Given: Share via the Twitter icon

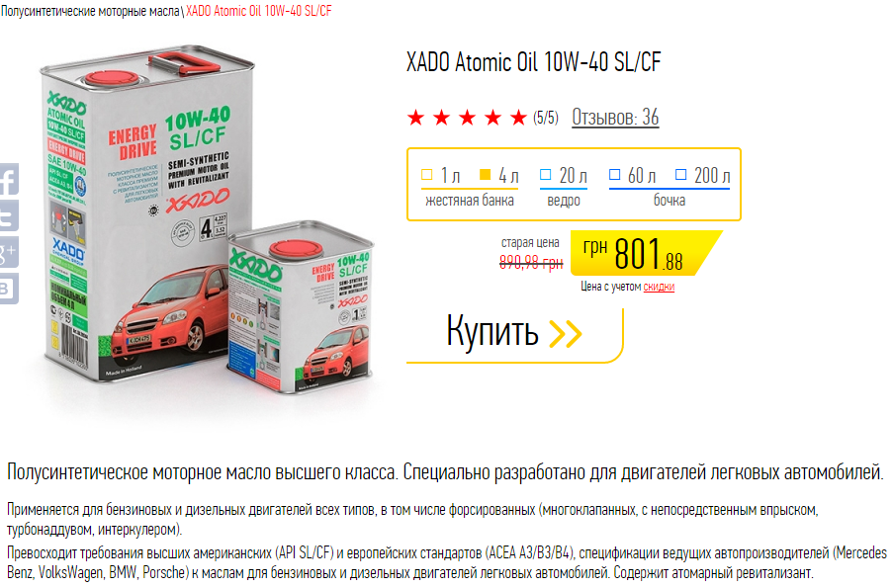Looking at the screenshot, I should pyautogui.click(x=9, y=215).
